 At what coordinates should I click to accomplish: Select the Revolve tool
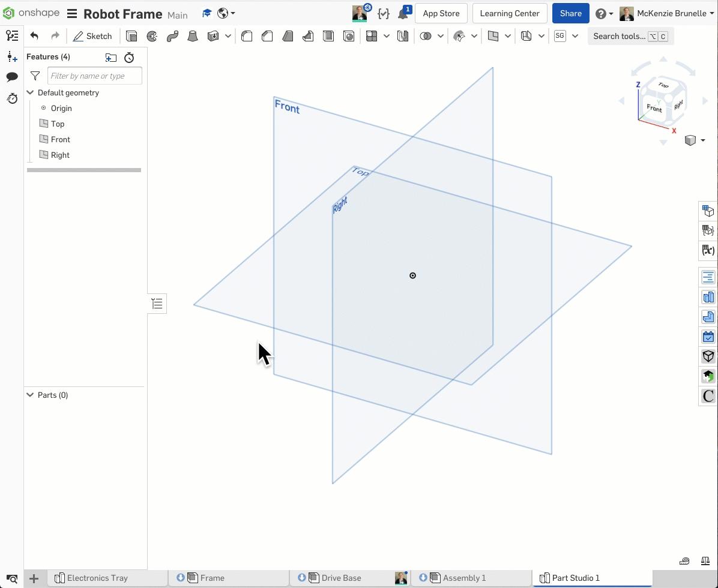[x=152, y=37]
